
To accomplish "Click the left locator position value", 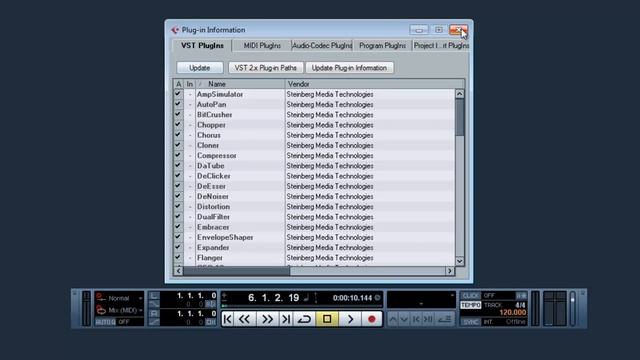I will 197,296.
